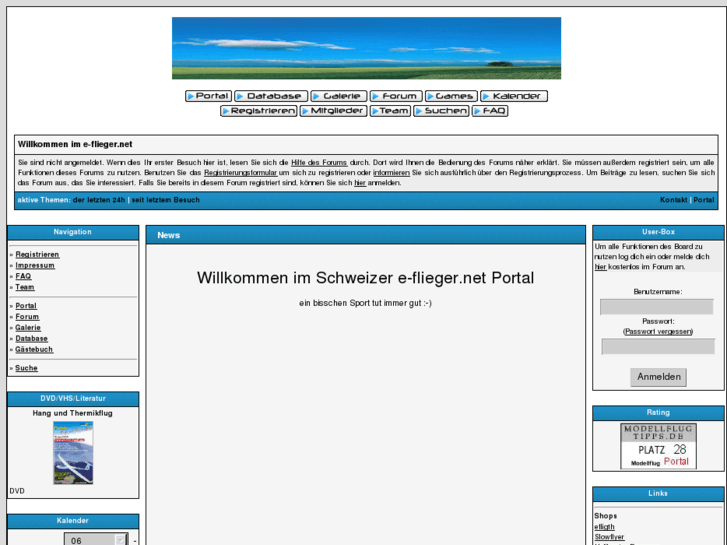The height and width of the screenshot is (545, 727).
Task: Click the sky landscape banner image
Action: pos(366,48)
